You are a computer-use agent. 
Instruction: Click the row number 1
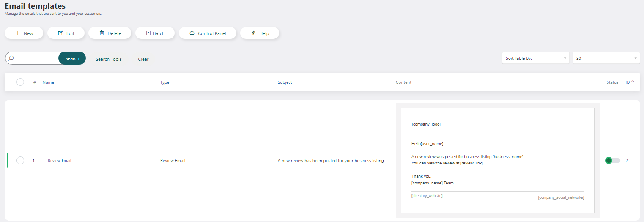click(33, 161)
